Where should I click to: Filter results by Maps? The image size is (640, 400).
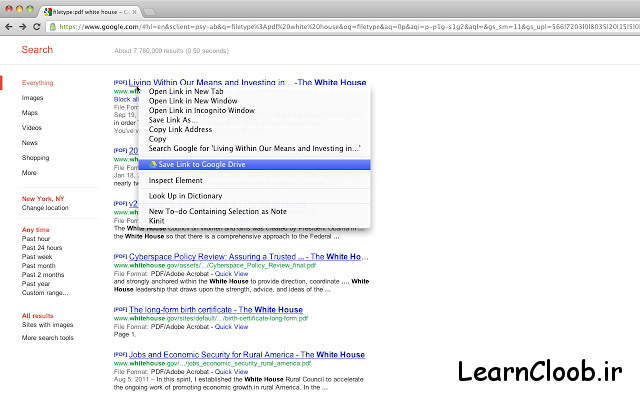pyautogui.click(x=29, y=113)
